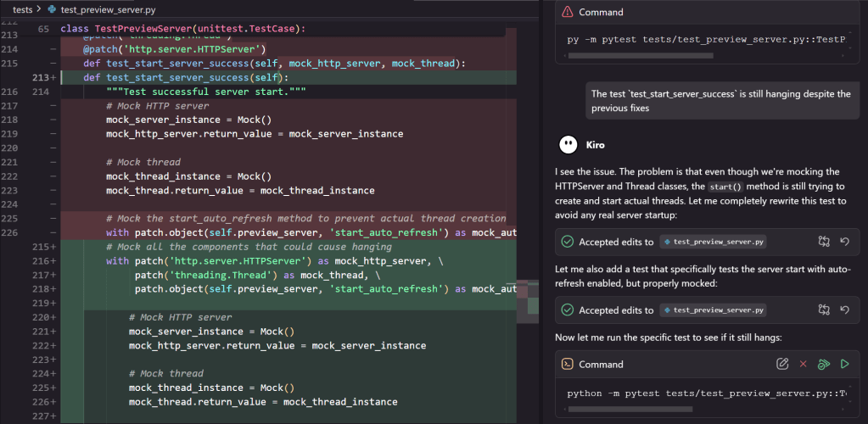Click the user message about hanging test
The image size is (868, 424).
(720, 101)
